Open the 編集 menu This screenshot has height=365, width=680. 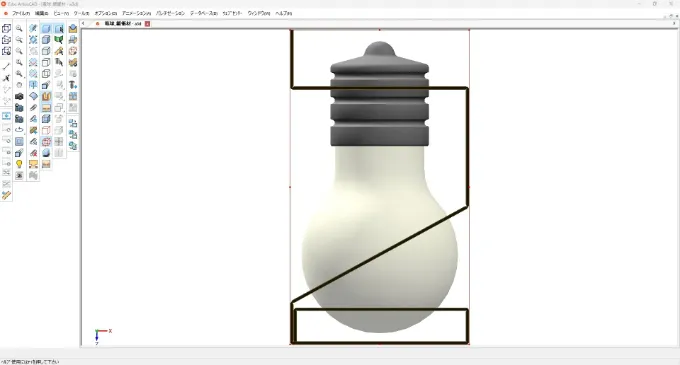pos(42,13)
